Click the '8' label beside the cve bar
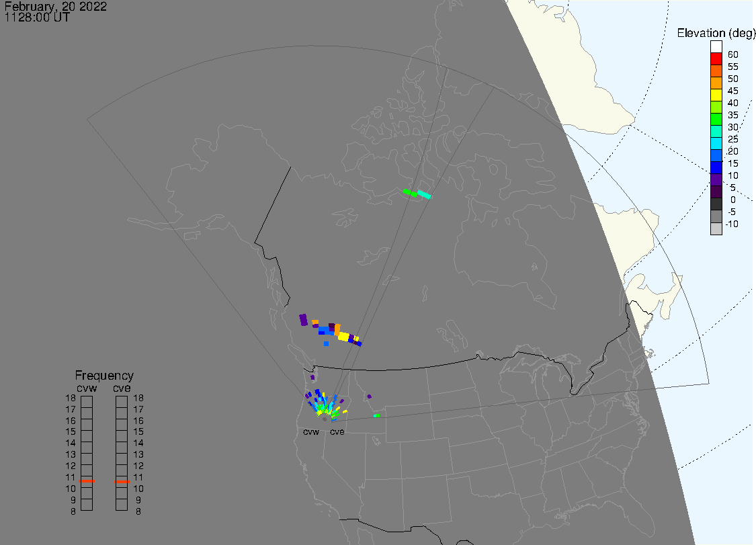756x545 pixels. point(138,511)
